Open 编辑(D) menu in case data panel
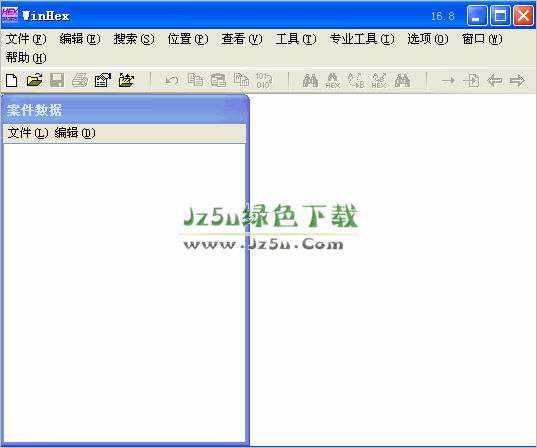 75,133
